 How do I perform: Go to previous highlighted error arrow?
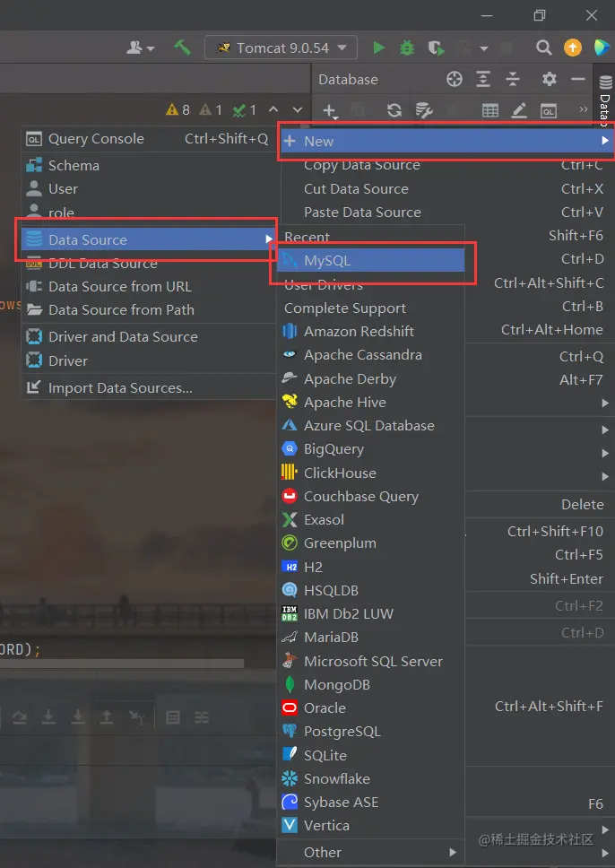point(273,109)
